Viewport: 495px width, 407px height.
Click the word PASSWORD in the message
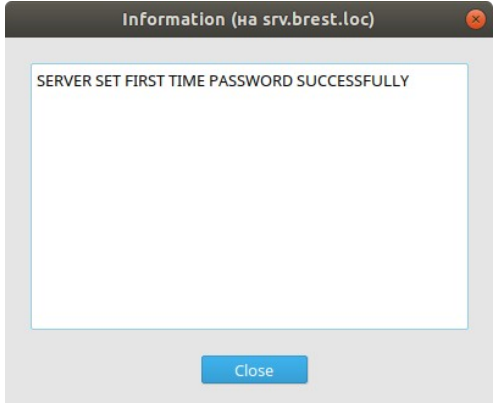pyautogui.click(x=251, y=81)
